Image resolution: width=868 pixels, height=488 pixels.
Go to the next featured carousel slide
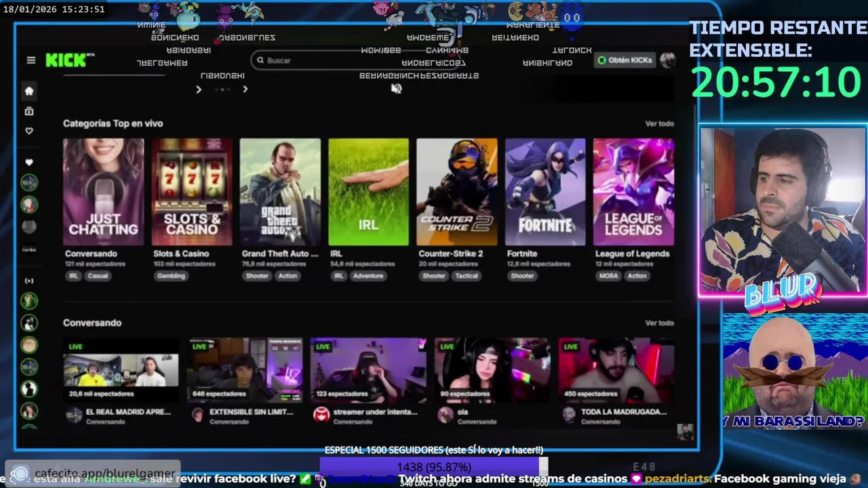245,89
